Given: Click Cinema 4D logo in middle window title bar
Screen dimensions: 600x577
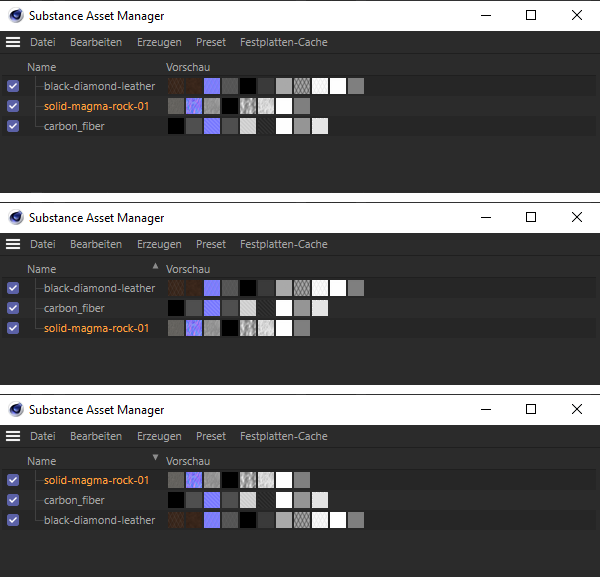Looking at the screenshot, I should pyautogui.click(x=16, y=218).
